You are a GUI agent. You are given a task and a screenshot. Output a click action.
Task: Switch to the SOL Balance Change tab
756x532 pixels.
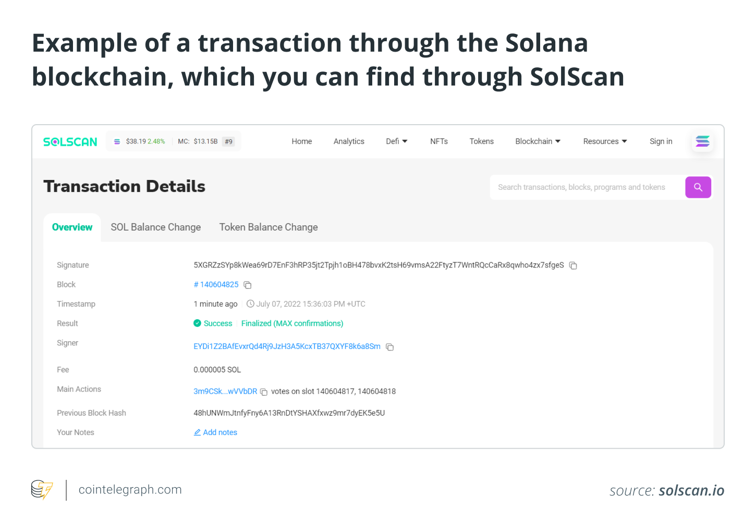point(156,227)
